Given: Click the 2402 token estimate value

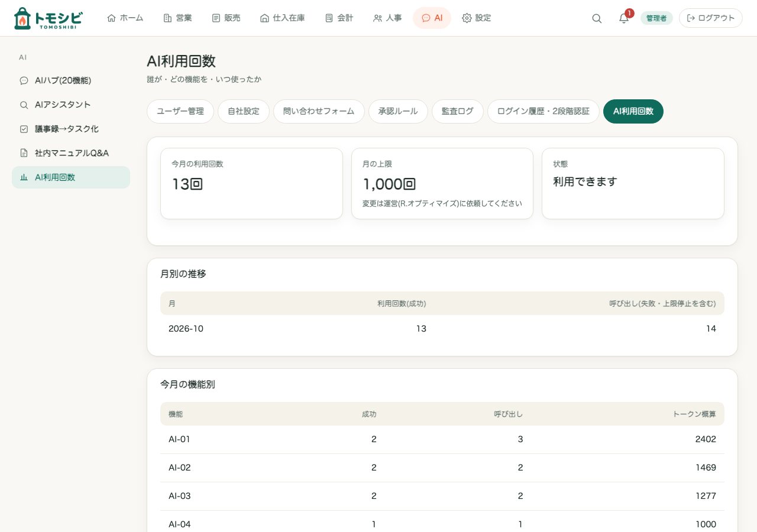Looking at the screenshot, I should [706, 439].
